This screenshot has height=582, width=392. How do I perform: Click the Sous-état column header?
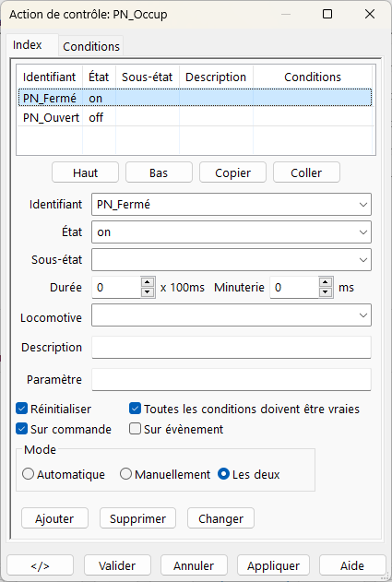148,77
